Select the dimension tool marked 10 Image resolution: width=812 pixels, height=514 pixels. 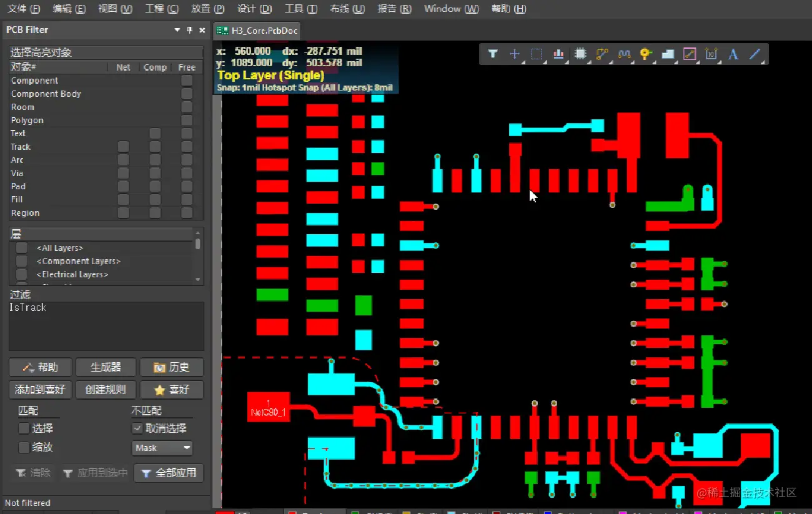(711, 54)
